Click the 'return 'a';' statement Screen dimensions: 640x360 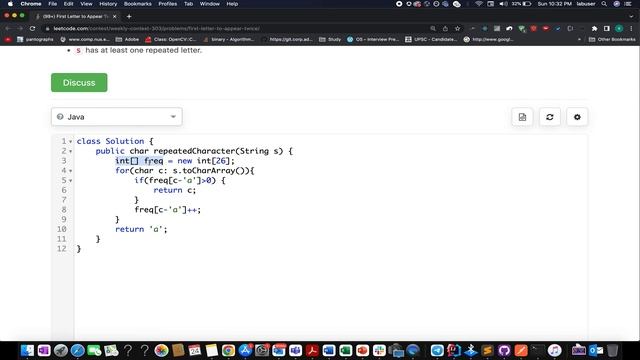click(141, 229)
